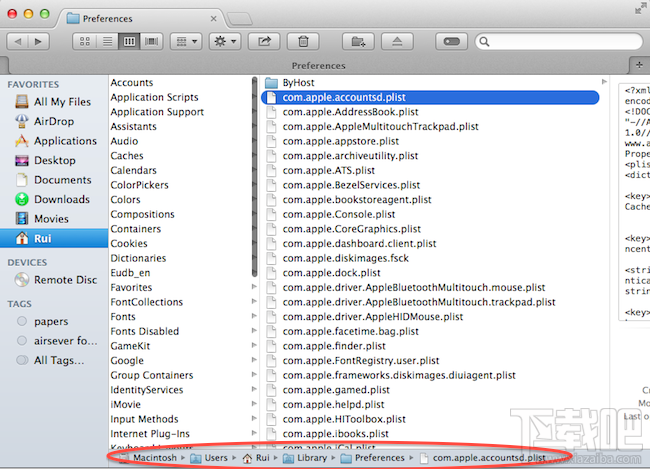Switch to list view
650x469 pixels.
(107, 41)
